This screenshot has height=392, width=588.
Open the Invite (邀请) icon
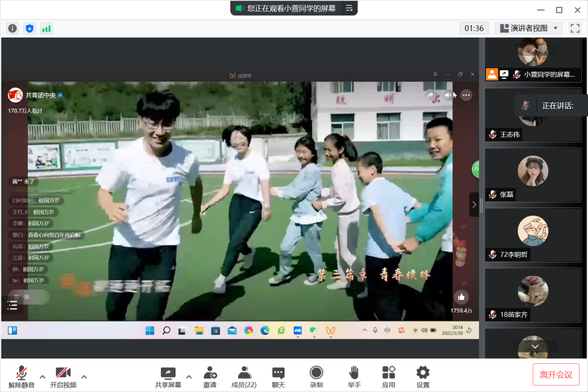point(210,377)
